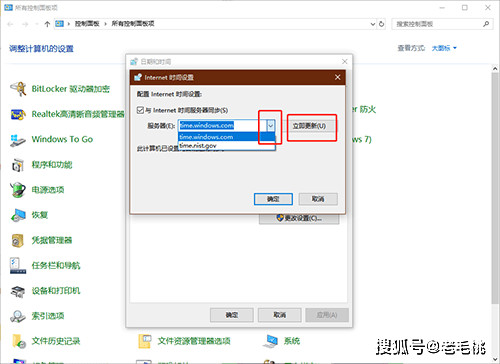The width and height of the screenshot is (500, 364).
Task: Open BitLocker drive encryption icon
Action: (x=18, y=89)
